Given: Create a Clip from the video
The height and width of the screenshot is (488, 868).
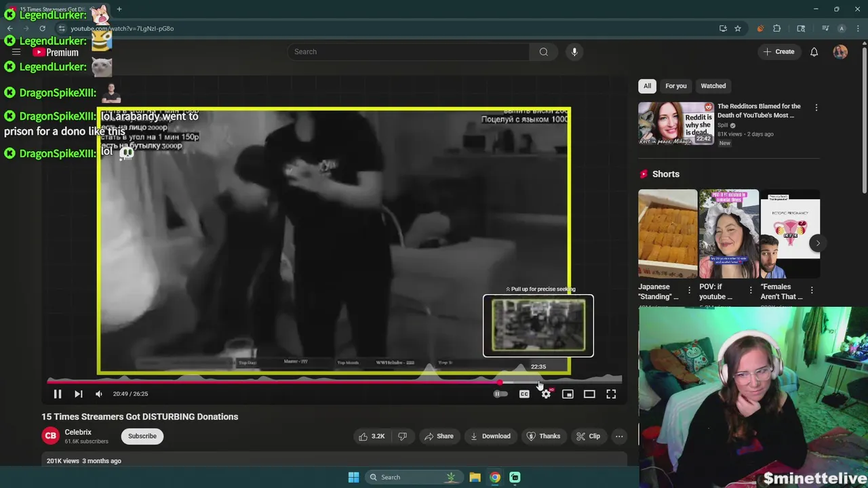Looking at the screenshot, I should pyautogui.click(x=587, y=436).
